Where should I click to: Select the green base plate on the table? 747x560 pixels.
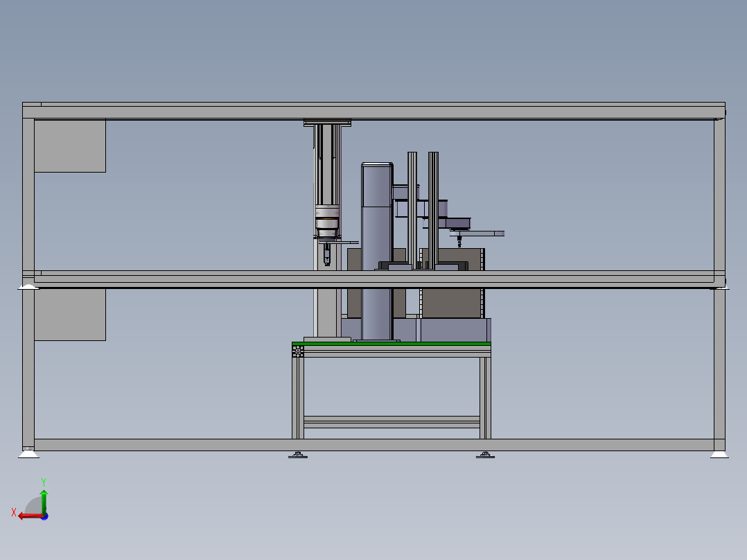coord(391,344)
